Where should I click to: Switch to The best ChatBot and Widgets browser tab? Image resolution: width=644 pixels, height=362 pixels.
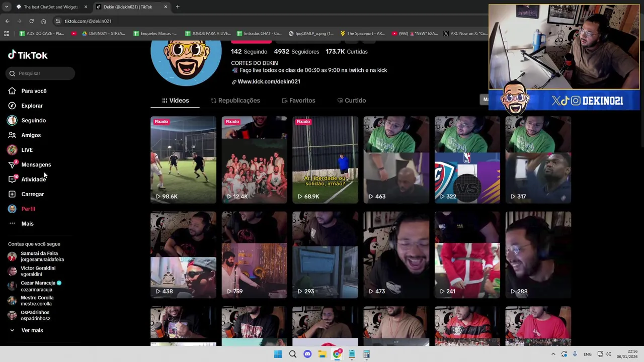(x=50, y=7)
